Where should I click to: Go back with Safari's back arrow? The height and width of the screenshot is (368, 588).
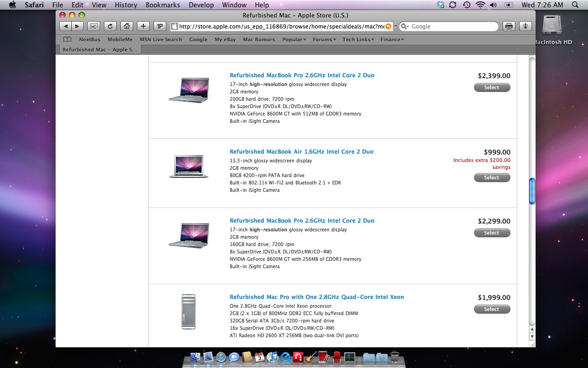[x=66, y=26]
